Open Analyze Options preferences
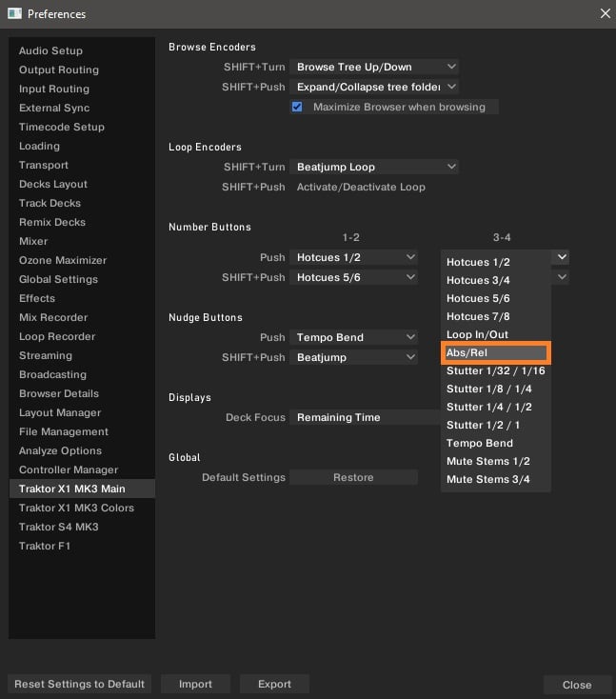Image resolution: width=616 pixels, height=699 pixels. [82, 451]
